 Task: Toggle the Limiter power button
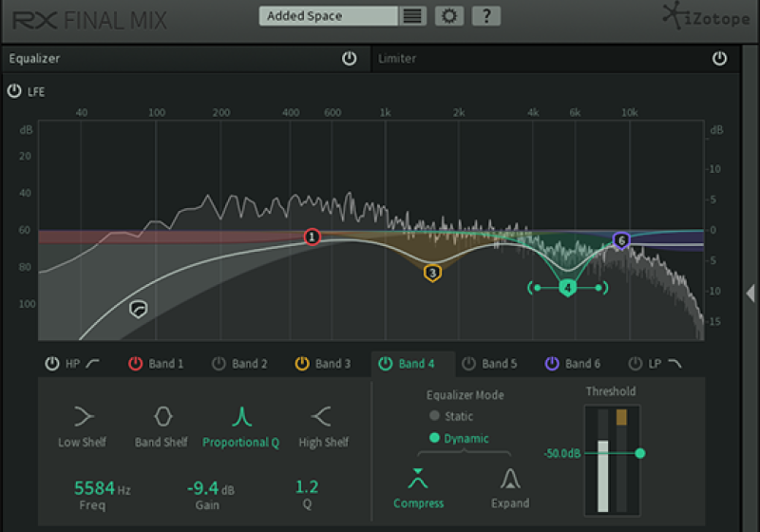click(x=720, y=59)
